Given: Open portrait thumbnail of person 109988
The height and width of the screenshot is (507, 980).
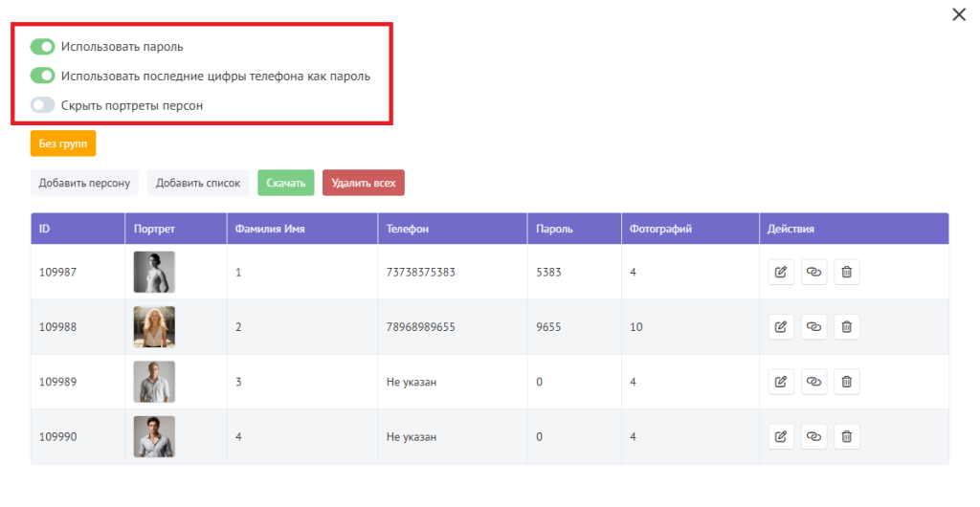Looking at the screenshot, I should pyautogui.click(x=154, y=327).
